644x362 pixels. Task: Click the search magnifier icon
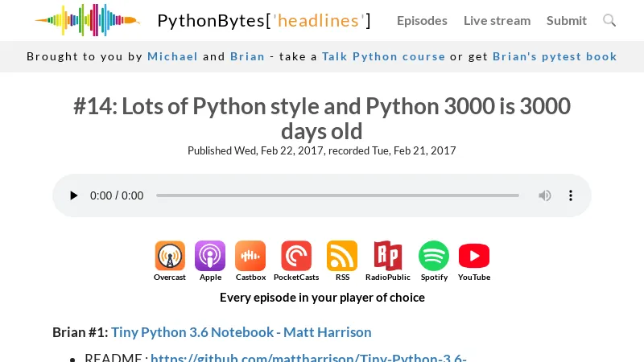(x=609, y=20)
